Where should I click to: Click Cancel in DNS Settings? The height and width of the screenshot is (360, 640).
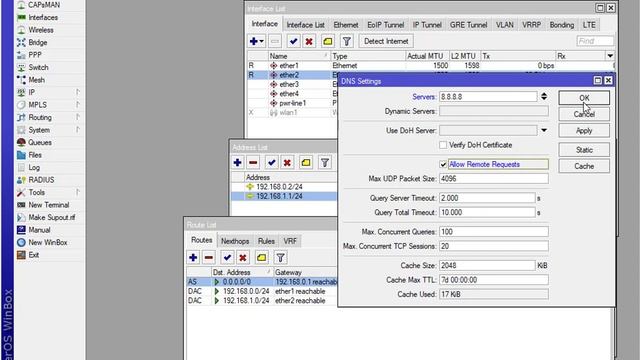tap(584, 114)
